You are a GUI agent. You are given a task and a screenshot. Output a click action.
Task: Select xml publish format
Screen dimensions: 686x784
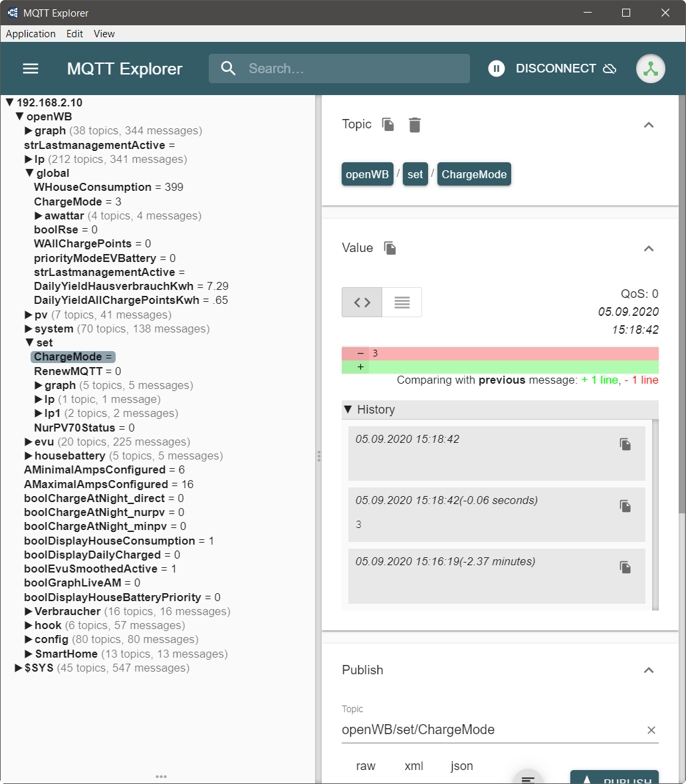(x=413, y=766)
